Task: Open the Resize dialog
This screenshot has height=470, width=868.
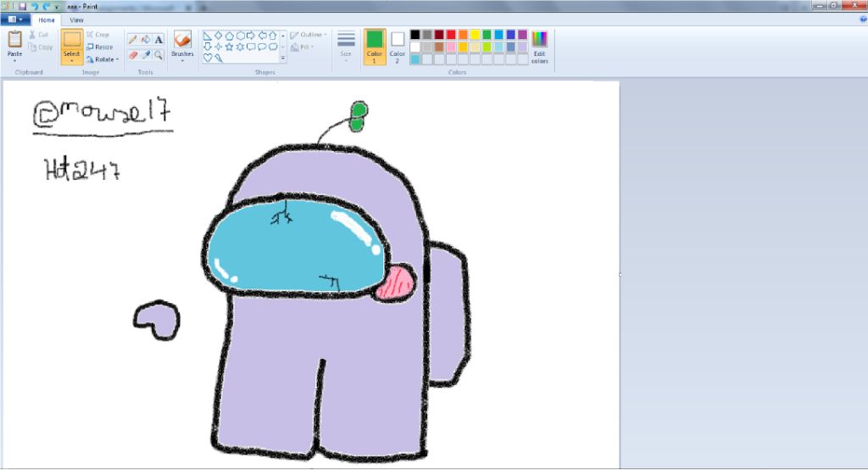Action: coord(100,48)
